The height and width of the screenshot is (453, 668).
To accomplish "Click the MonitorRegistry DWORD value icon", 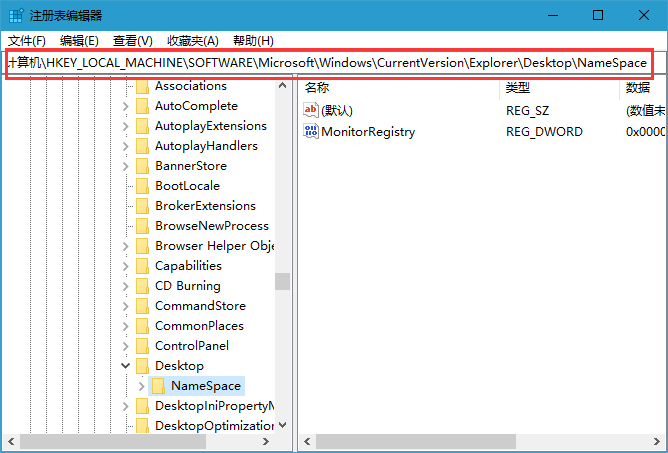I will coord(311,131).
